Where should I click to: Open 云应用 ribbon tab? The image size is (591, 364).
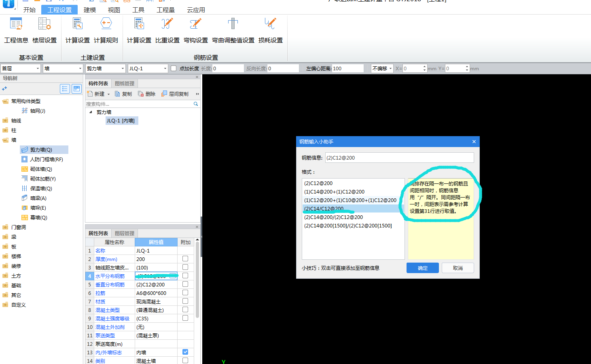pyautogui.click(x=196, y=10)
